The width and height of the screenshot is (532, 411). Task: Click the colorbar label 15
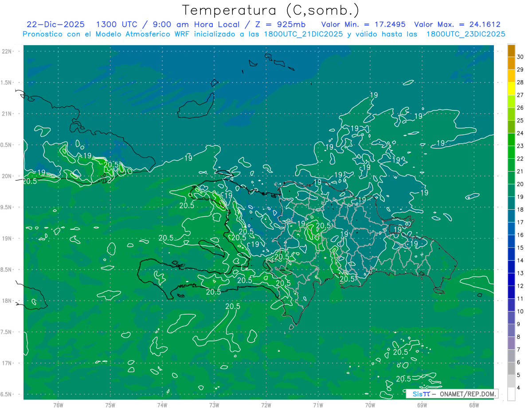pos(520,248)
